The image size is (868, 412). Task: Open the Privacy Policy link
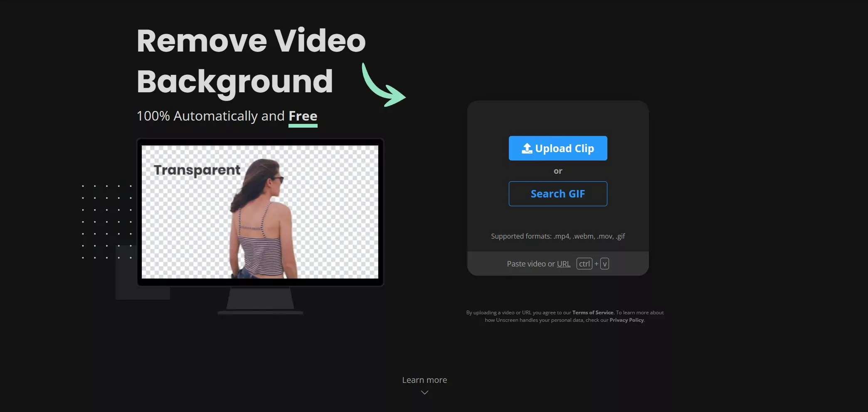(626, 320)
